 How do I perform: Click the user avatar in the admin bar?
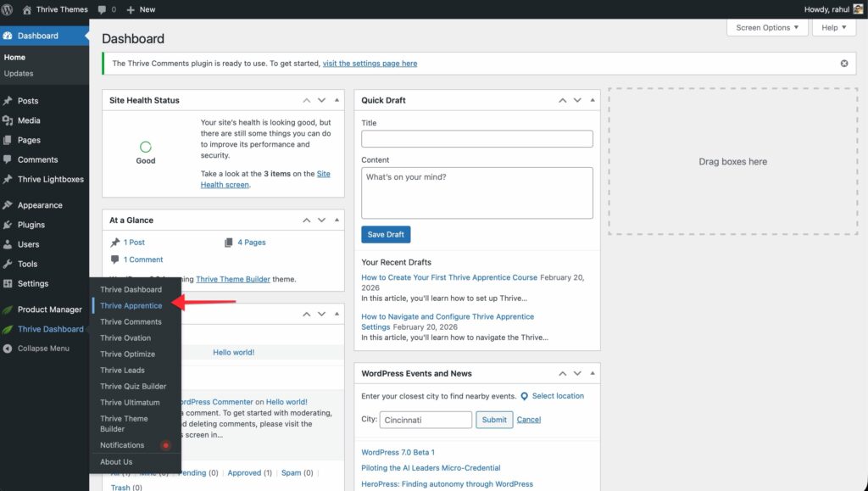(x=859, y=9)
